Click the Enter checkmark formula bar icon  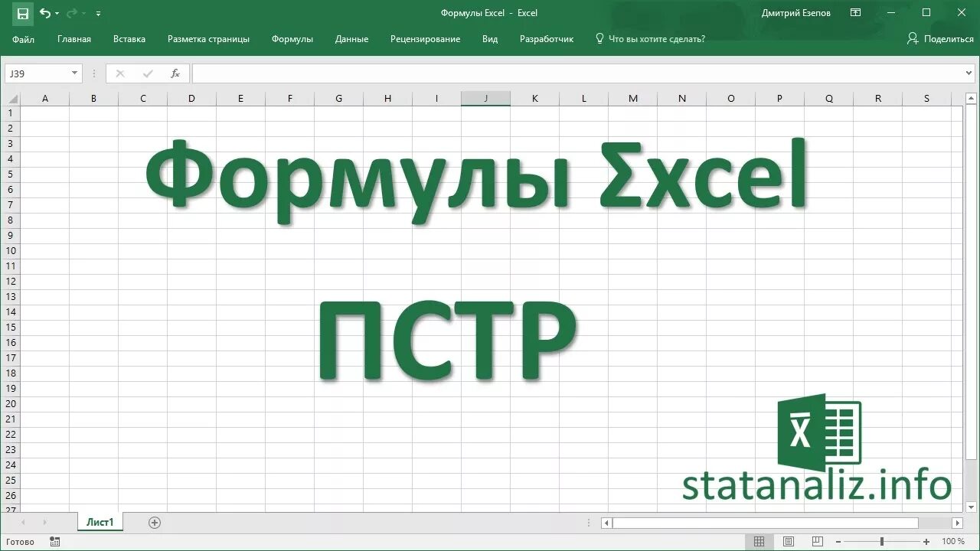[148, 73]
